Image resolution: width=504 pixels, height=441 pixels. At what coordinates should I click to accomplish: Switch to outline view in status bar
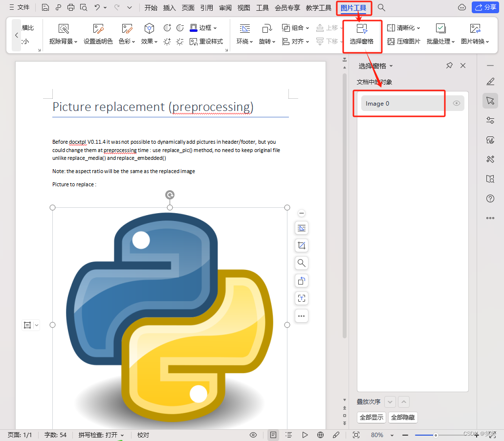[x=288, y=435]
